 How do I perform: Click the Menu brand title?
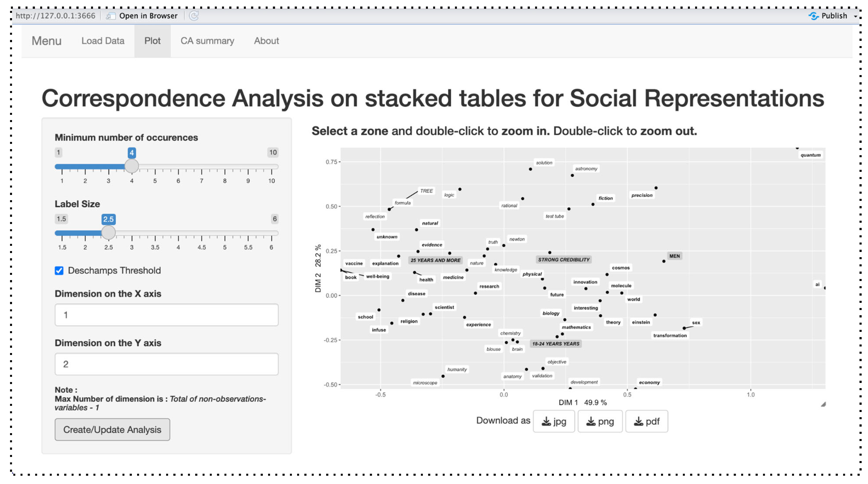pyautogui.click(x=46, y=41)
